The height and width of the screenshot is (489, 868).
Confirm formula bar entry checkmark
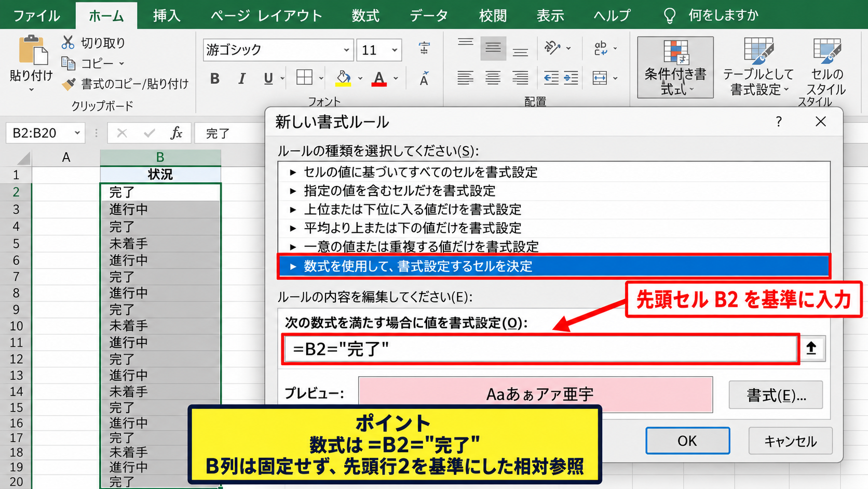150,133
